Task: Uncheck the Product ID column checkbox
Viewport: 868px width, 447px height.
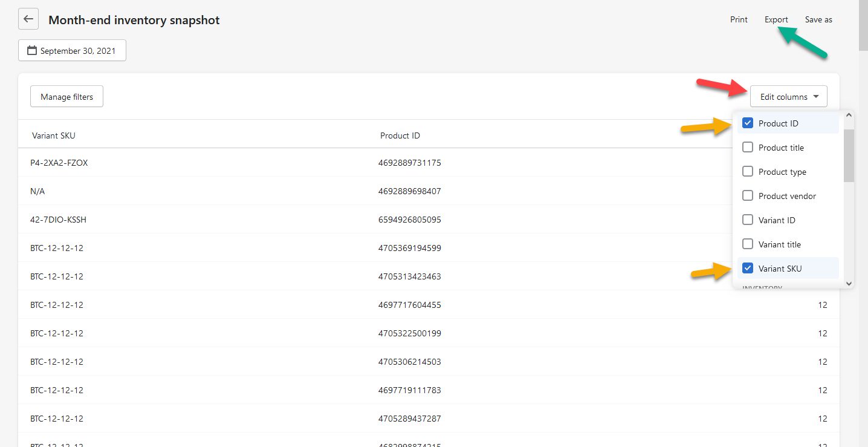Action: (x=748, y=123)
